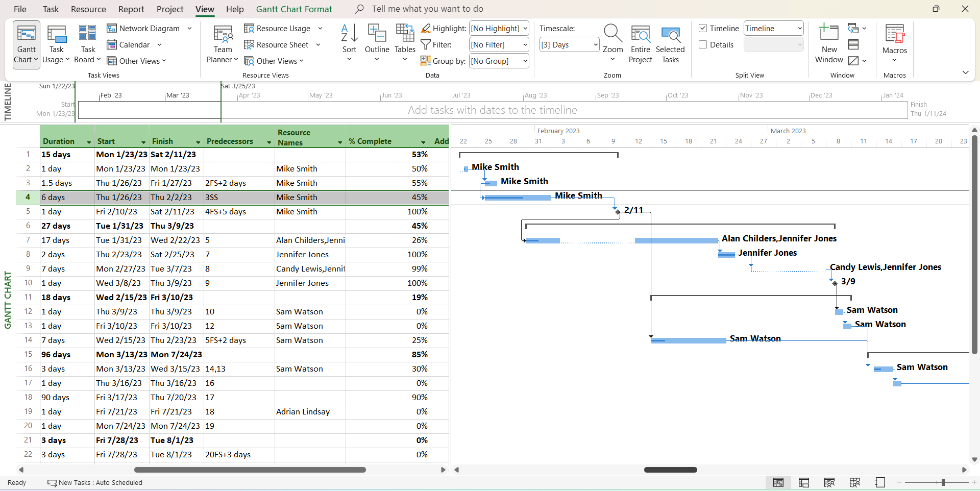Open the Resource Sheet view
This screenshot has width=980, height=491.
[282, 44]
